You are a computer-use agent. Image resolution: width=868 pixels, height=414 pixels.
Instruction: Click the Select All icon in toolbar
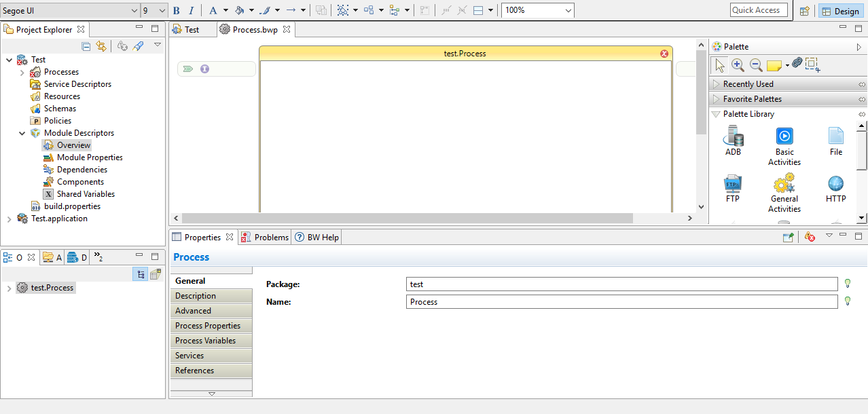click(343, 10)
